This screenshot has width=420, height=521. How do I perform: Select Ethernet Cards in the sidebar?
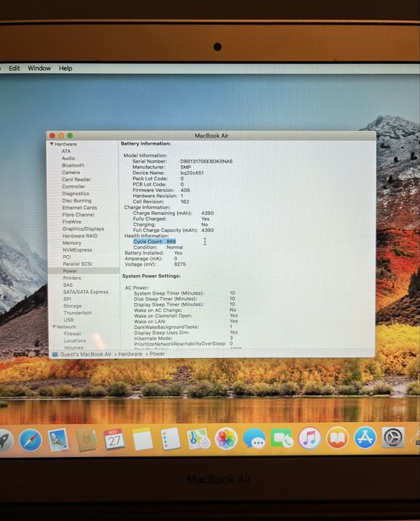coord(80,208)
